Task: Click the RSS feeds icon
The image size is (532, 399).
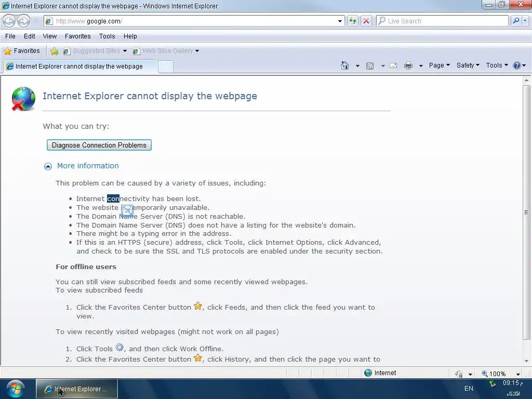Action: tap(370, 66)
